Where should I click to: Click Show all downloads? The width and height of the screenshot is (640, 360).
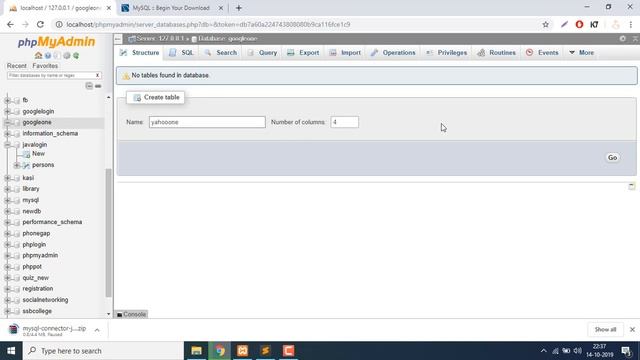pyautogui.click(x=605, y=329)
